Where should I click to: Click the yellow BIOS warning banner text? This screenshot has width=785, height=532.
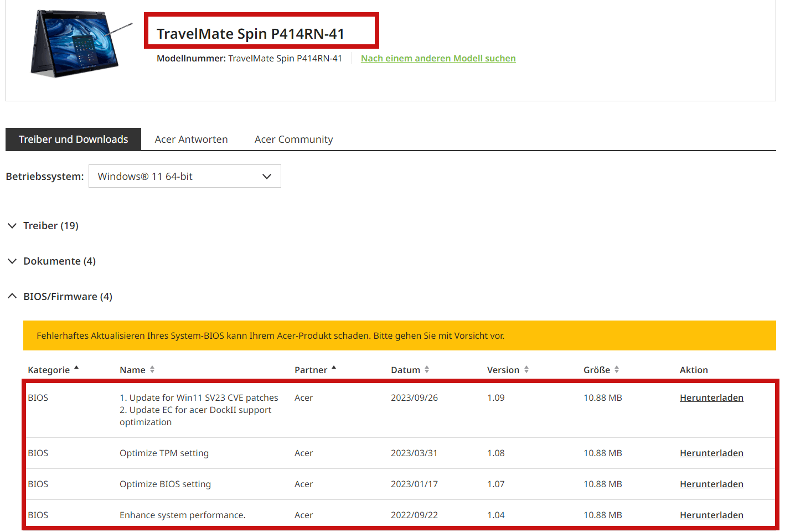coord(270,335)
